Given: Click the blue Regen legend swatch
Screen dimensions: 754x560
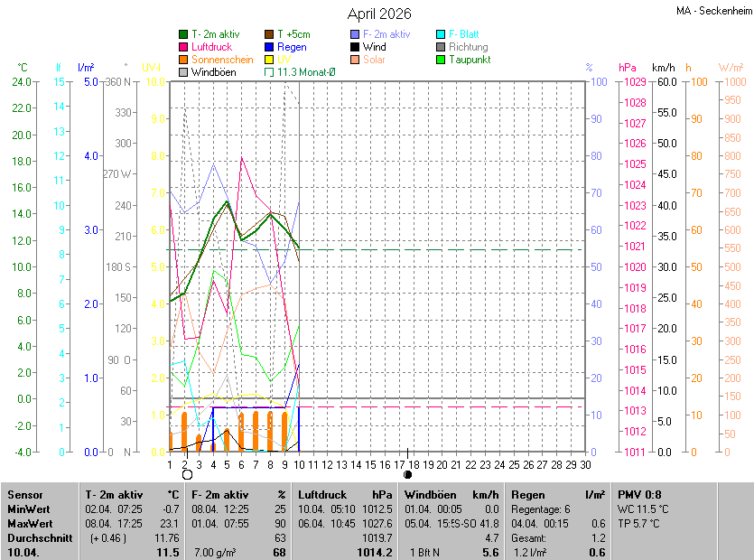Looking at the screenshot, I should (268, 47).
